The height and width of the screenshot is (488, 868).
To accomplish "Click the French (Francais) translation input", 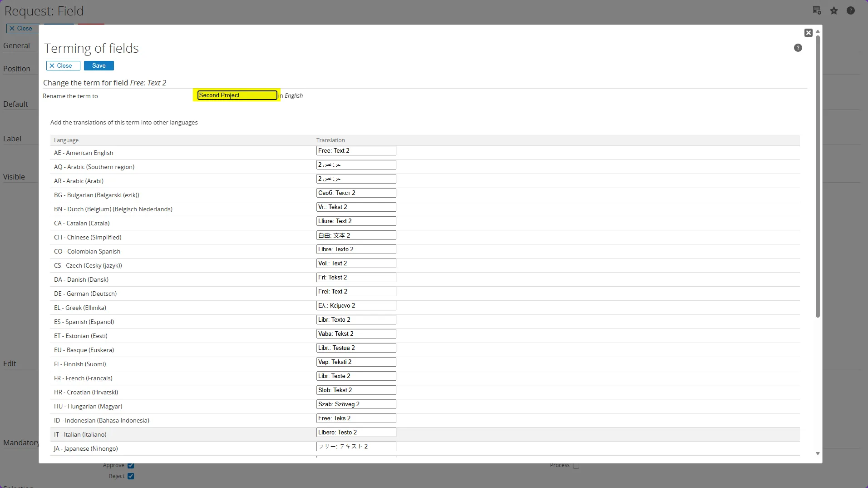I will [x=356, y=376].
